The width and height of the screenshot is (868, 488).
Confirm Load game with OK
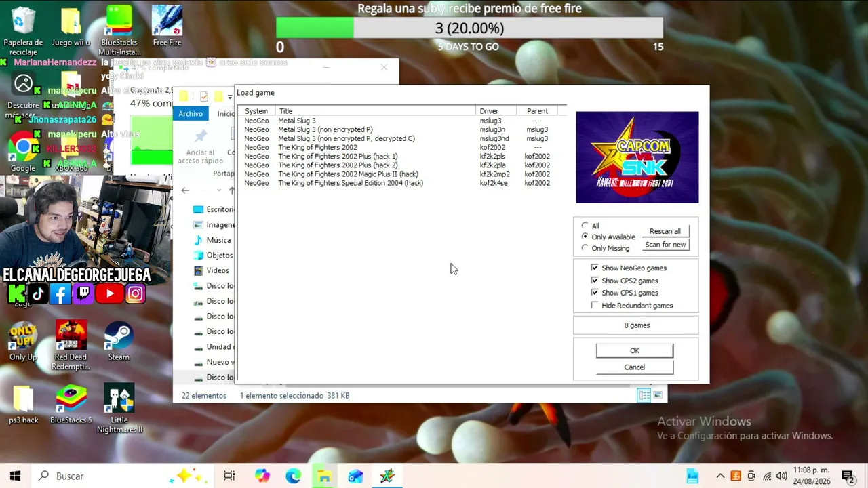click(x=634, y=350)
